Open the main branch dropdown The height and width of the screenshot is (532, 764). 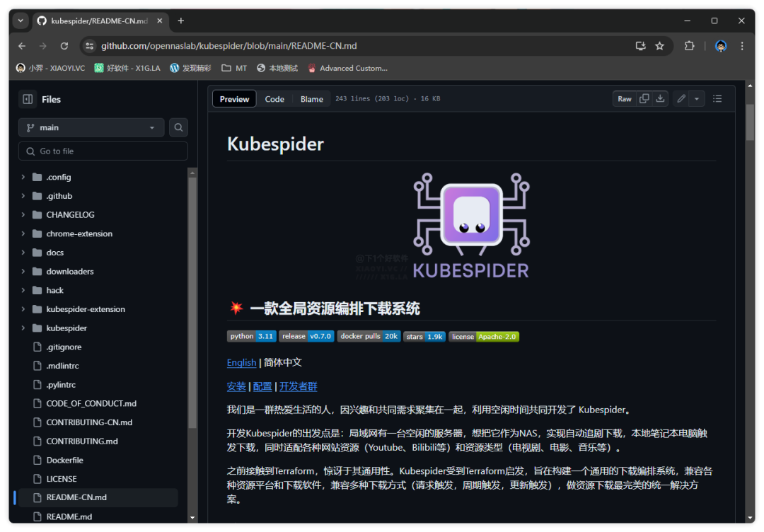click(x=91, y=127)
